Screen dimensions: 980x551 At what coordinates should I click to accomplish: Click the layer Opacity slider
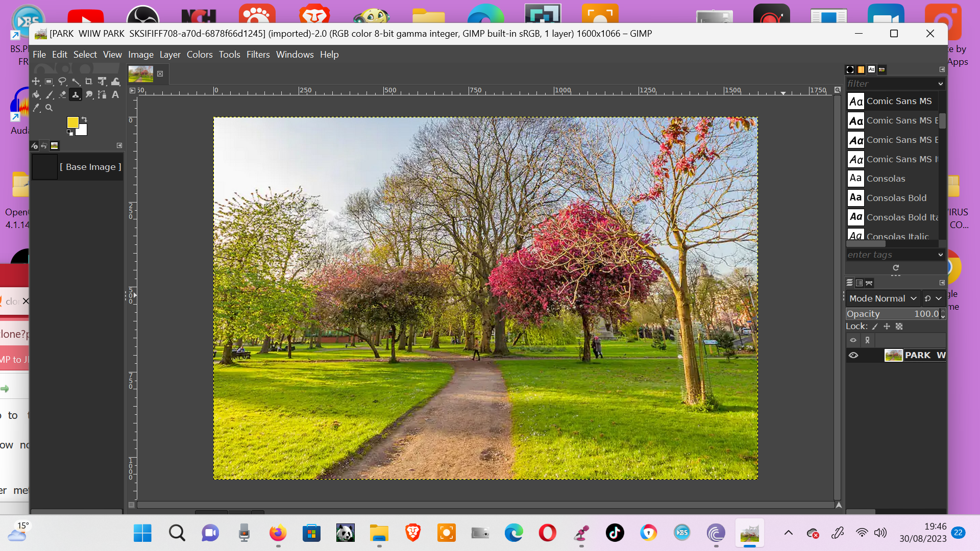coord(892,314)
